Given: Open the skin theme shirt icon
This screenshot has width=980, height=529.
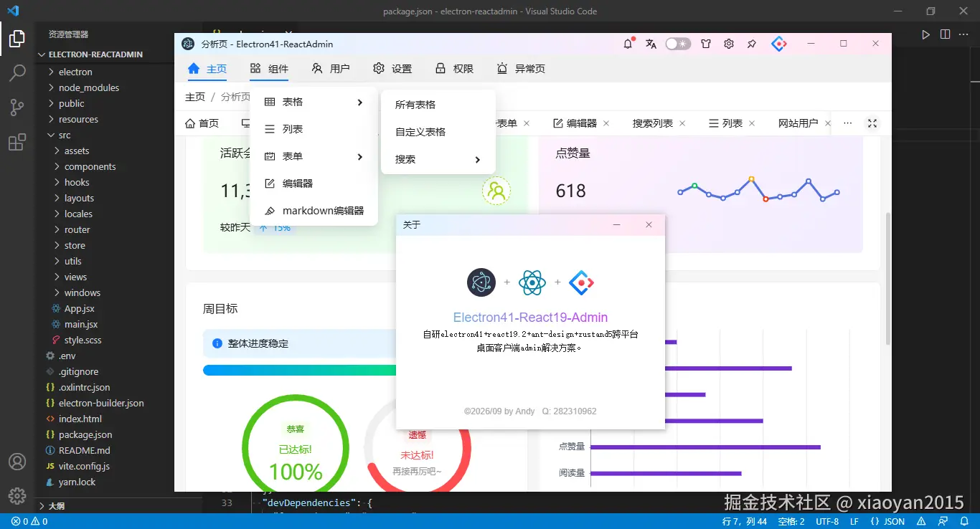Looking at the screenshot, I should (706, 44).
